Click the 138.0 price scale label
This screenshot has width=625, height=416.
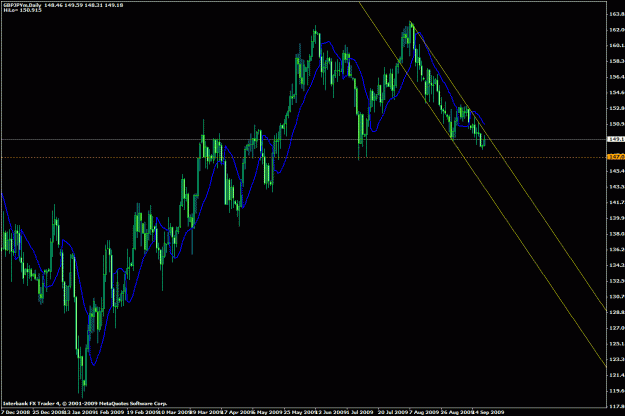[x=617, y=234]
